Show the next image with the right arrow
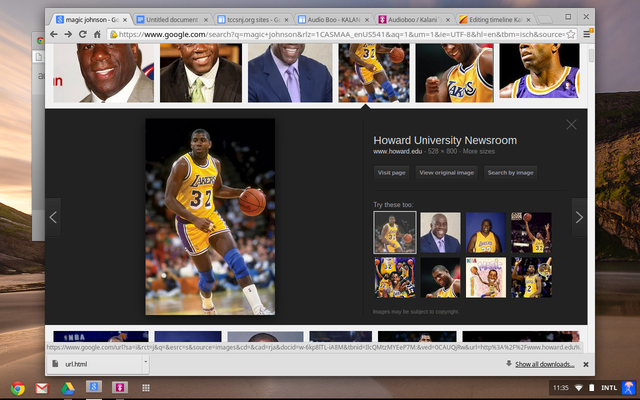This screenshot has height=400, width=640. pos(579,217)
